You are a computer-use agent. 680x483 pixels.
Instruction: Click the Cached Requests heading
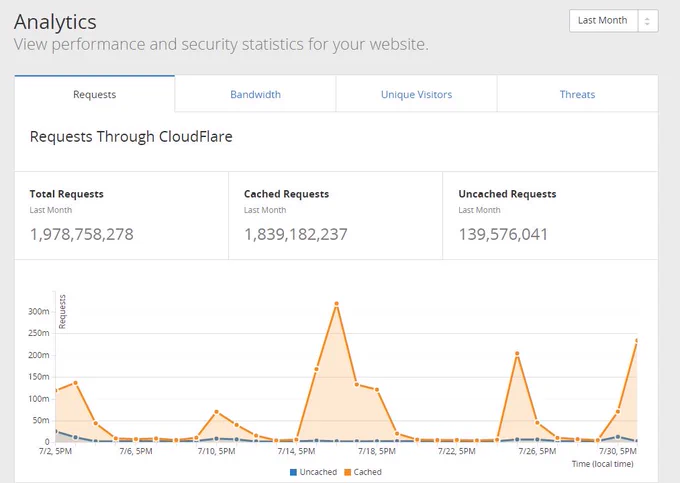pyautogui.click(x=286, y=194)
